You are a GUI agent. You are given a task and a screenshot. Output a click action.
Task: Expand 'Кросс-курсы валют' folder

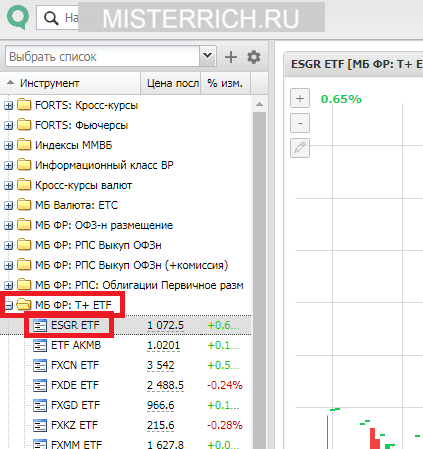(x=8, y=186)
